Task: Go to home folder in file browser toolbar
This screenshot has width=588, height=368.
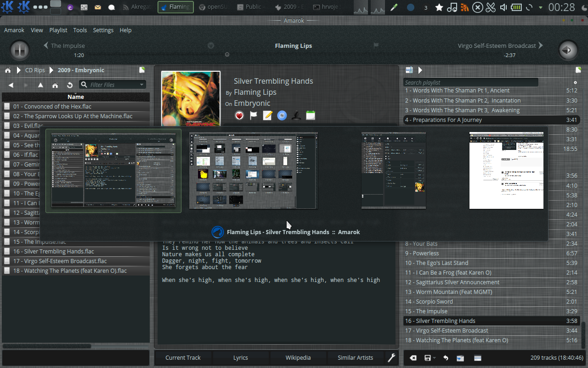Action: tap(55, 85)
